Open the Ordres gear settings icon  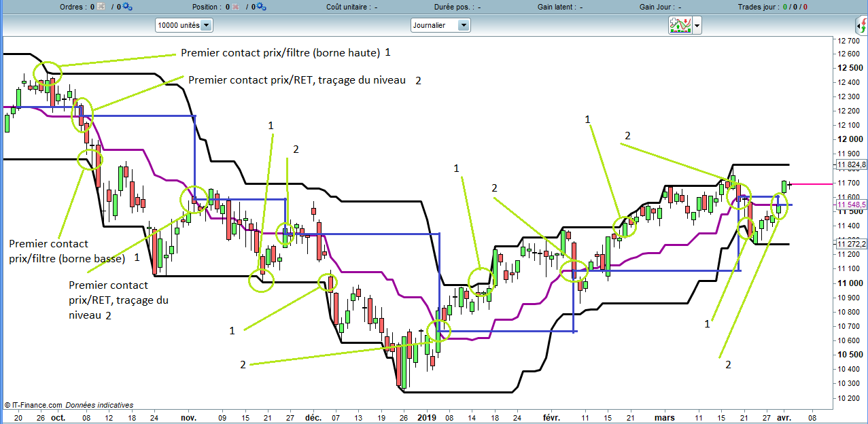(x=128, y=7)
